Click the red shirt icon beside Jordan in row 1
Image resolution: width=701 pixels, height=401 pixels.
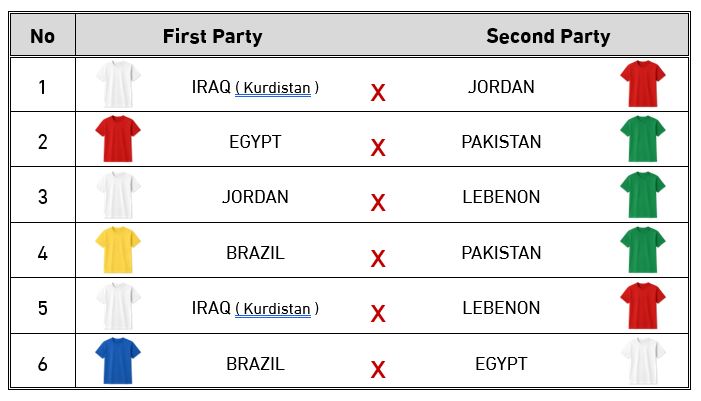[642, 84]
